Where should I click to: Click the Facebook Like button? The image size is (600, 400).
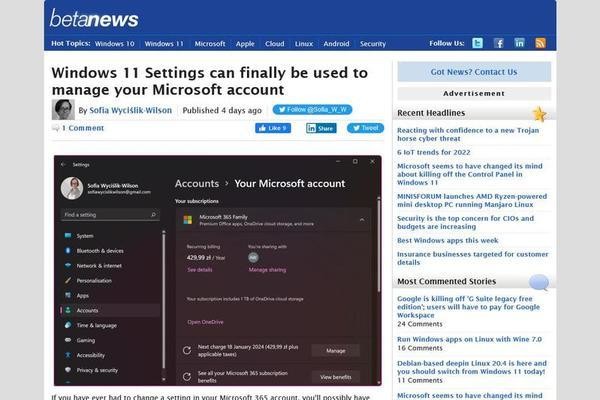(x=273, y=128)
